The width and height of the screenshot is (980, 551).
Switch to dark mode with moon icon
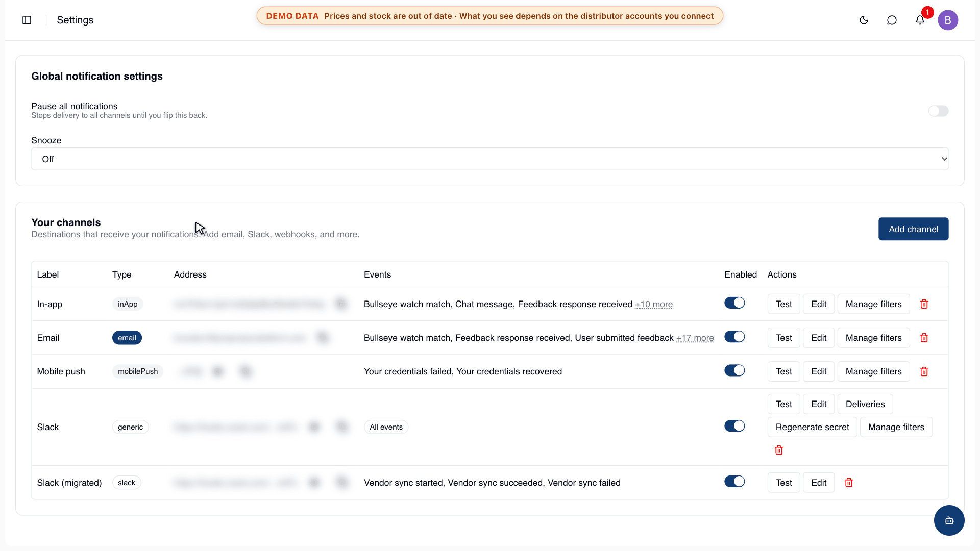pos(864,20)
